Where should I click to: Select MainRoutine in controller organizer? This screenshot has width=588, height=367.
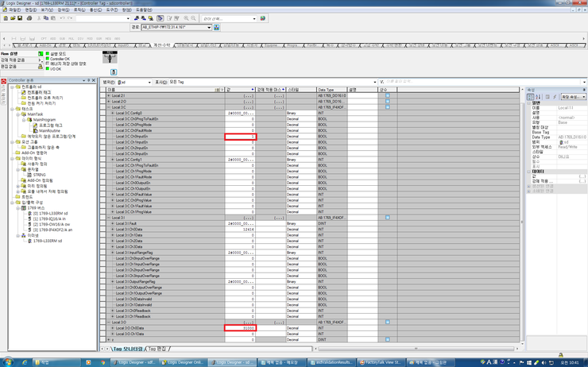coord(49,131)
